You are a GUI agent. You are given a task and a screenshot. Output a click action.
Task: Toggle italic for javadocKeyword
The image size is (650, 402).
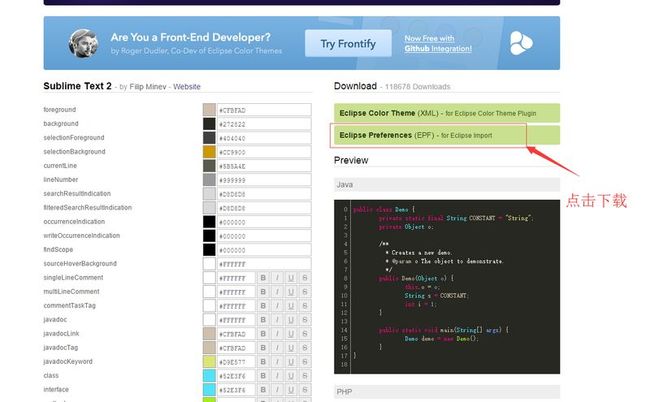[x=277, y=362]
